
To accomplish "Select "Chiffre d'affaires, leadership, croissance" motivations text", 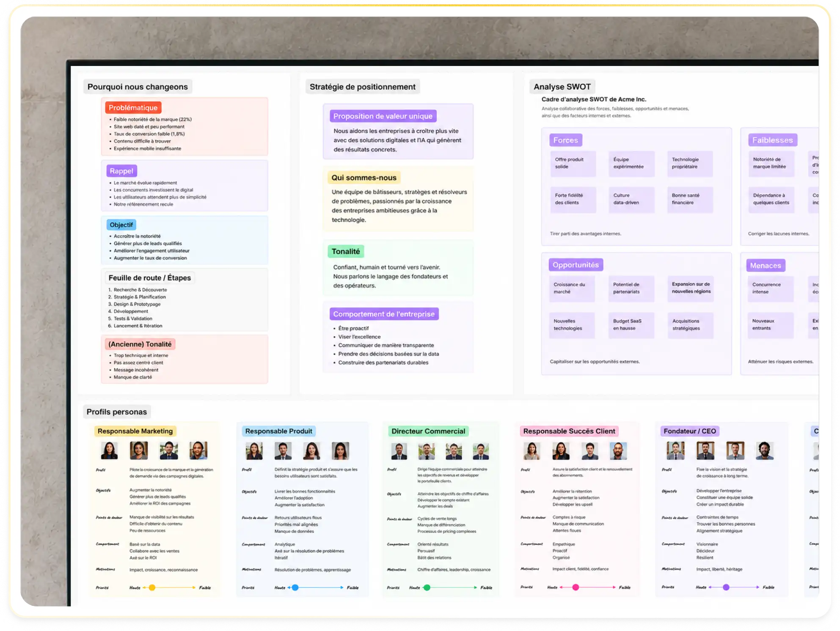I will [454, 570].
